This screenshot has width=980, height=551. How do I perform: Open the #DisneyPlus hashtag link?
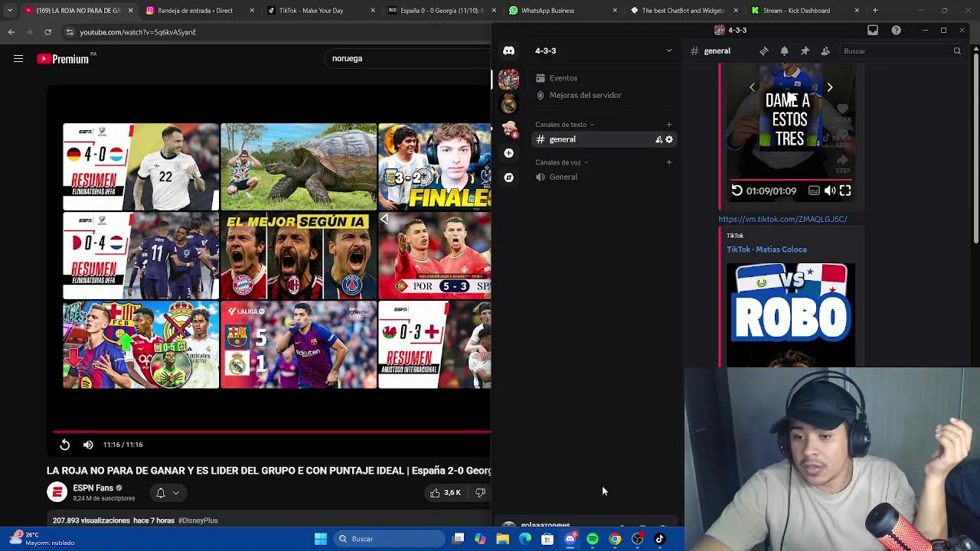coord(198,520)
